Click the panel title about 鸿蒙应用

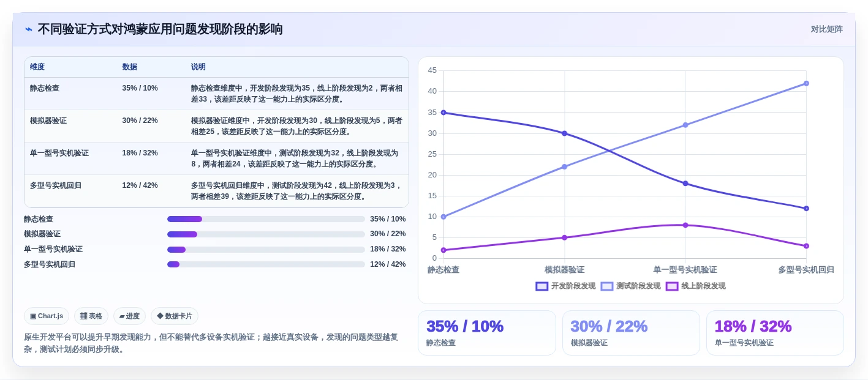[160, 29]
